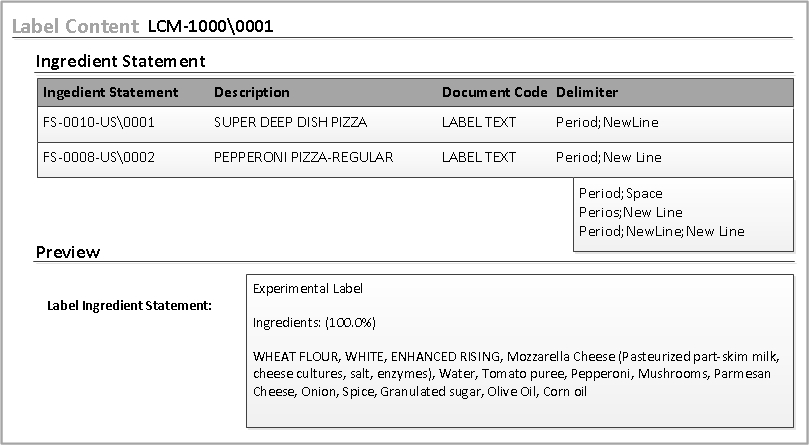Sort by the Ingedient Statement column header

coord(110,92)
